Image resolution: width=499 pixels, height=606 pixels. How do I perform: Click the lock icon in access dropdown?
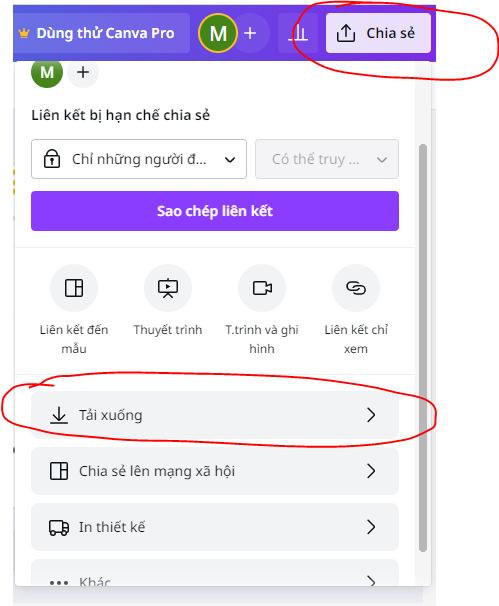coord(52,159)
